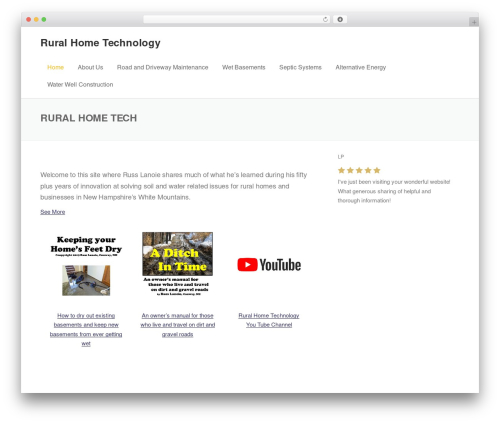Open A Ditch In Time book cover
500x423 pixels.
pyautogui.click(x=178, y=264)
